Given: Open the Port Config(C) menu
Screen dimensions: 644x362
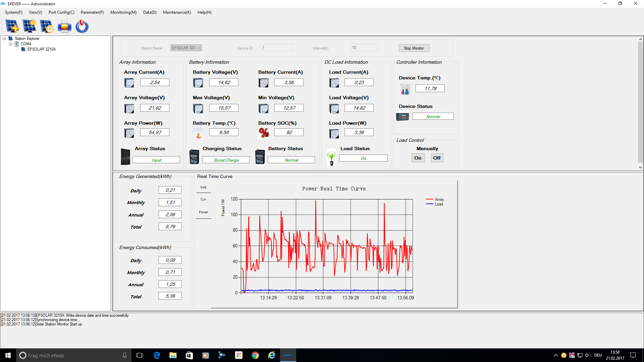Looking at the screenshot, I should 61,12.
